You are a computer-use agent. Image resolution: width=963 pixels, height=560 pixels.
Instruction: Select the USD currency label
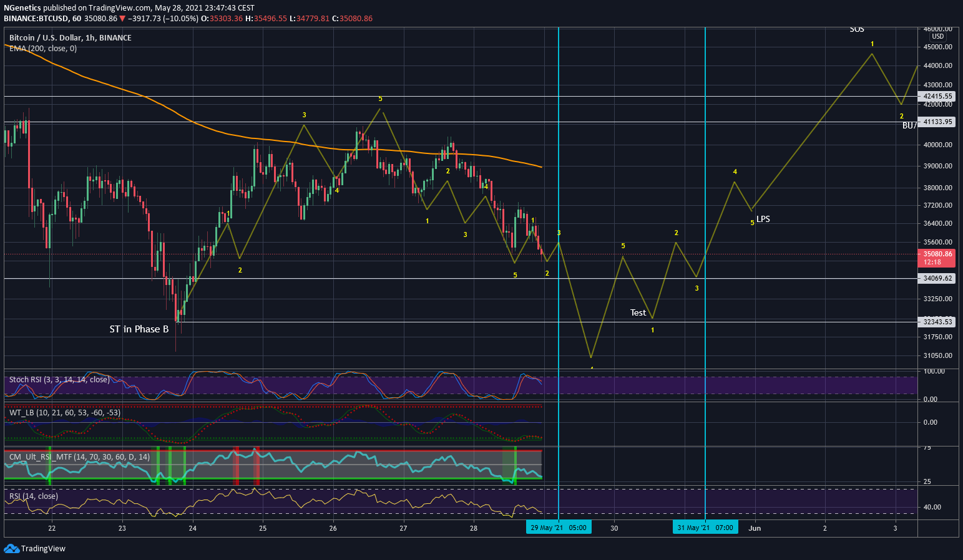[938, 37]
